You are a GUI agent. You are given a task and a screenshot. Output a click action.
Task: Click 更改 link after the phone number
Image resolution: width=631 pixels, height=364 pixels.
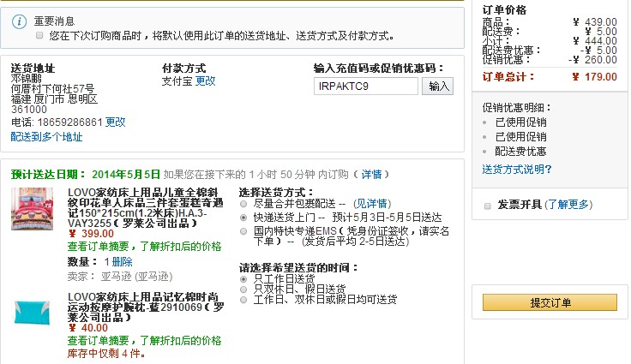pos(115,122)
